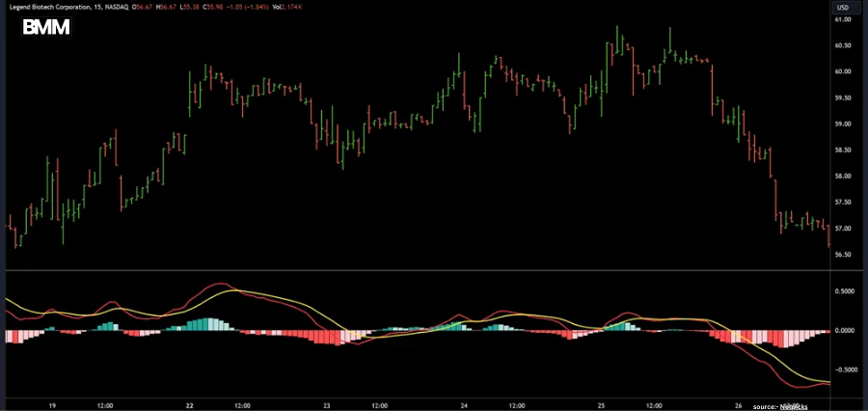Click the 58.00 price axis label
The height and width of the screenshot is (411, 868).
pos(843,177)
